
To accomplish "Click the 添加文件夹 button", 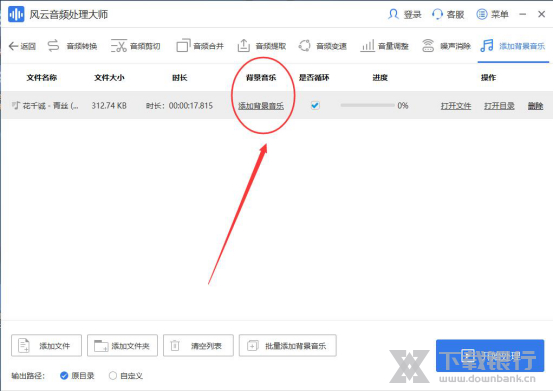I will pyautogui.click(x=122, y=345).
